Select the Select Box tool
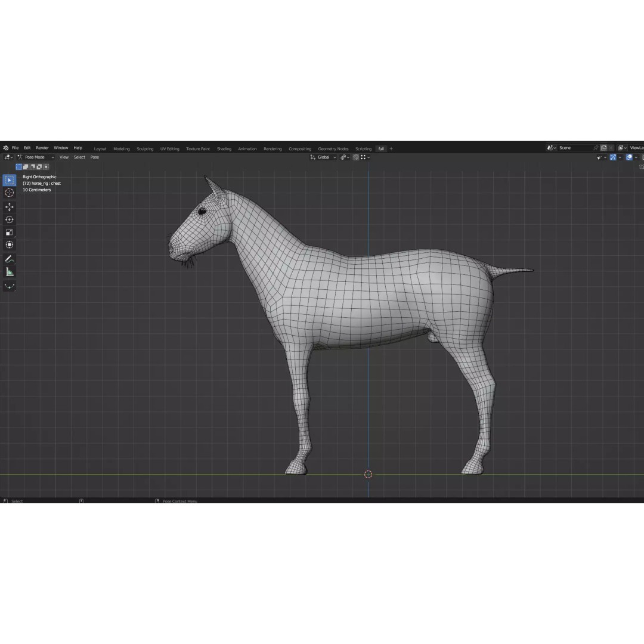The width and height of the screenshot is (644, 644). pos(10,180)
